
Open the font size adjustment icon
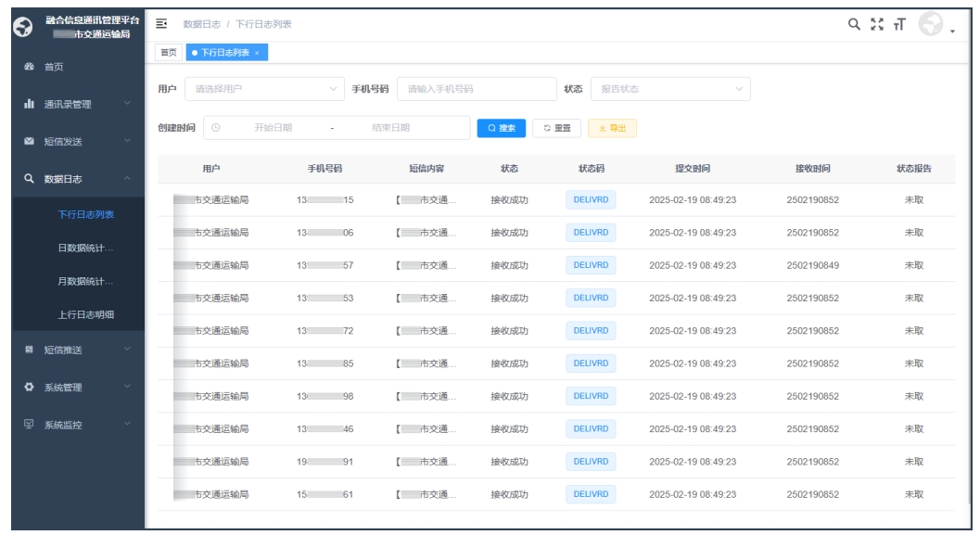click(899, 25)
